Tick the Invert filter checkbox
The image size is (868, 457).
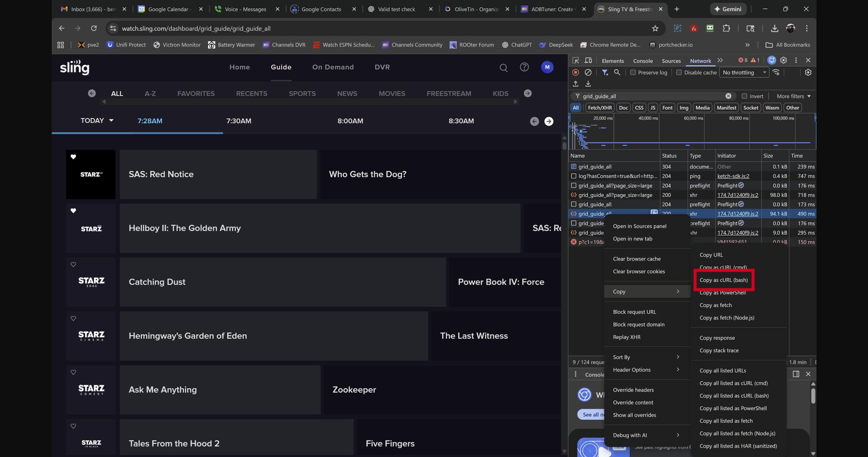click(x=745, y=96)
